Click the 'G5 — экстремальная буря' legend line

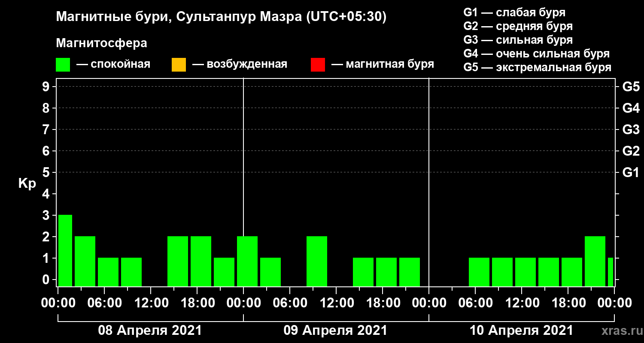[x=538, y=68]
